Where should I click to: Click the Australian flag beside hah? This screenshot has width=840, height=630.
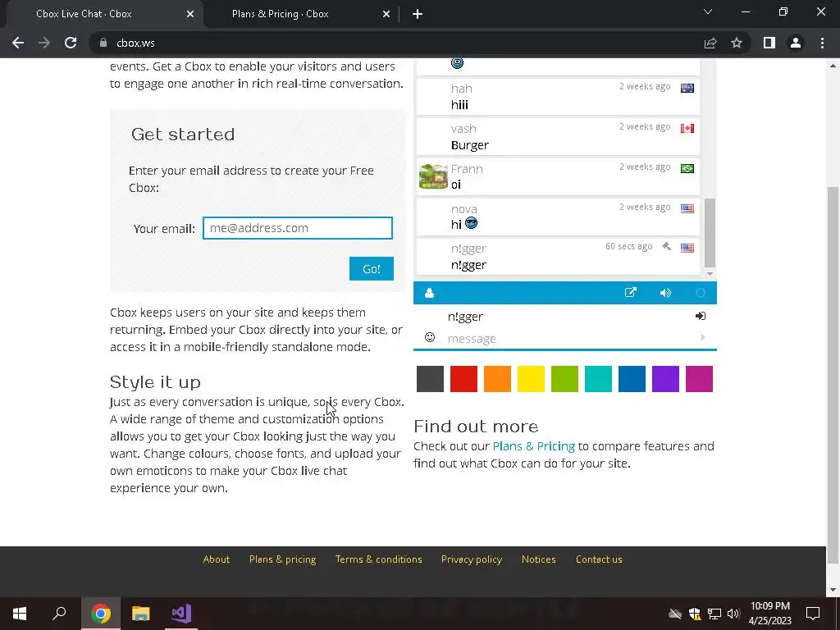click(687, 88)
